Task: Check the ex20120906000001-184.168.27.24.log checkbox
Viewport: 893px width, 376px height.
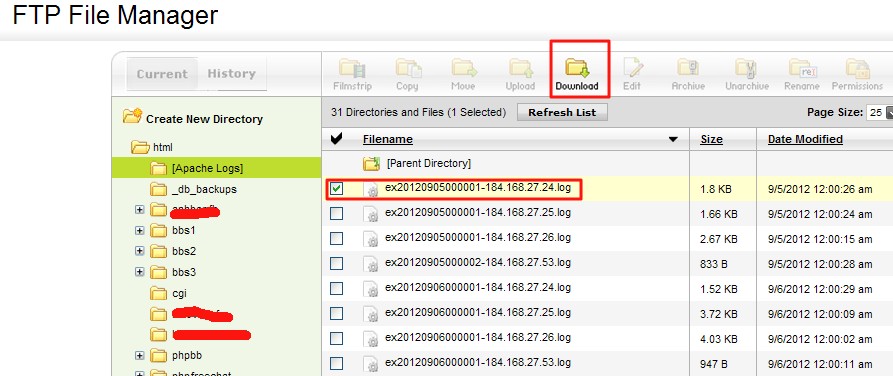Action: (x=337, y=288)
